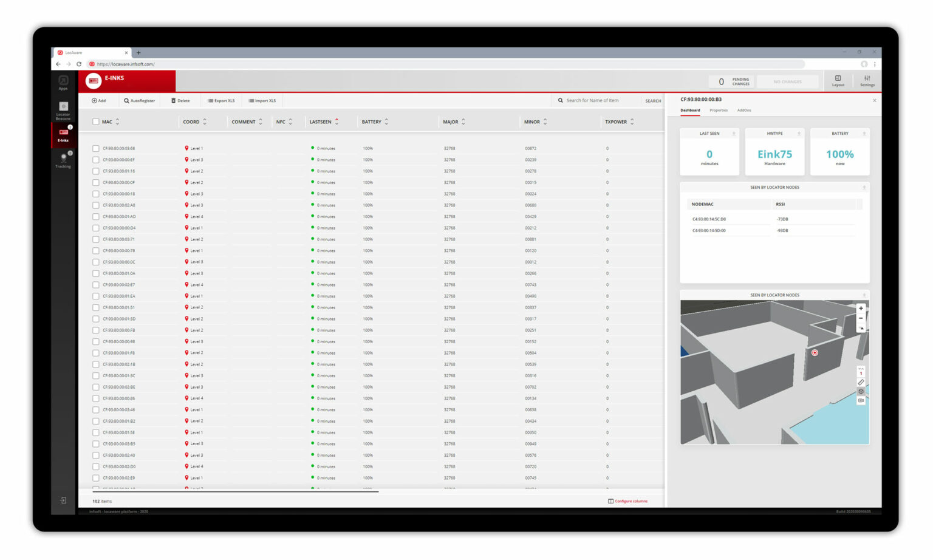933x560 pixels.
Task: Sort table by MINOR column arrows
Action: (x=545, y=122)
